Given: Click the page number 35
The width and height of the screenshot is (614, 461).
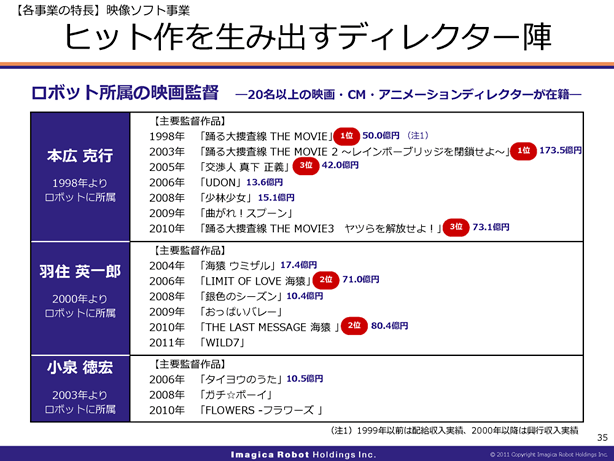Looking at the screenshot, I should 602,438.
